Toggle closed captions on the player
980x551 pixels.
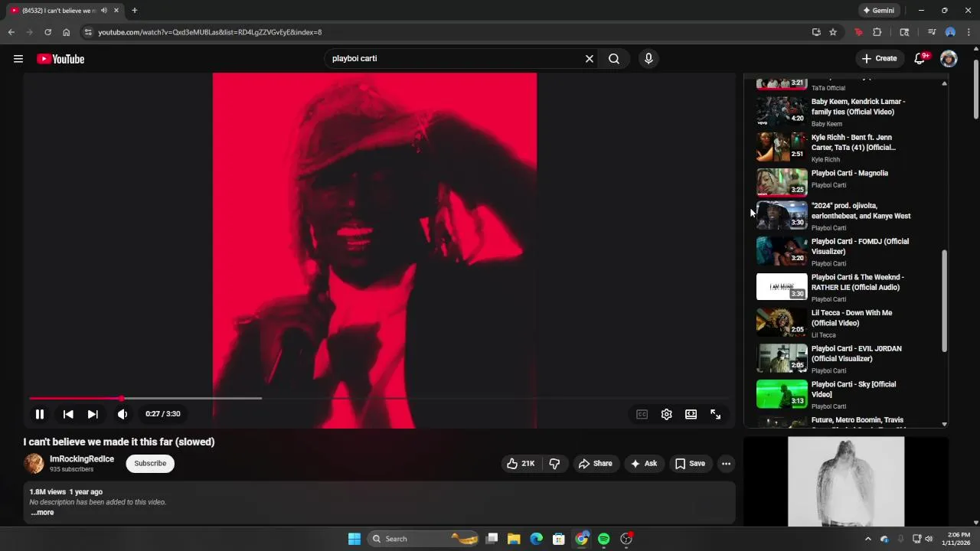[642, 414]
